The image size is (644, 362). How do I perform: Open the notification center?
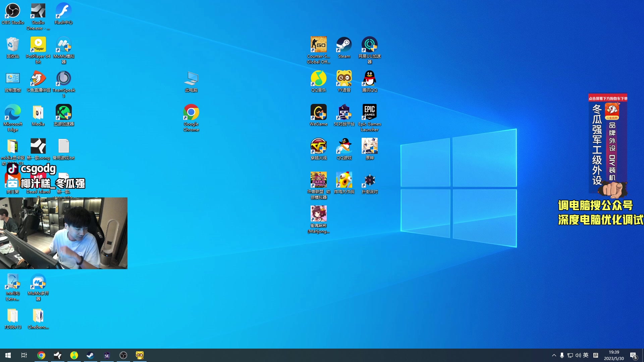pos(634,355)
